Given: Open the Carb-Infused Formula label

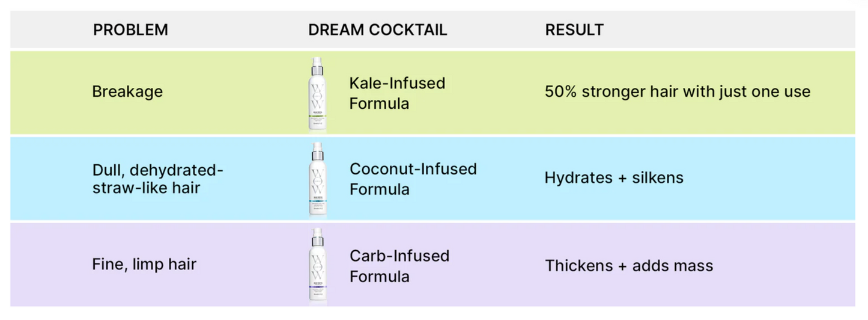Looking at the screenshot, I should [x=399, y=265].
